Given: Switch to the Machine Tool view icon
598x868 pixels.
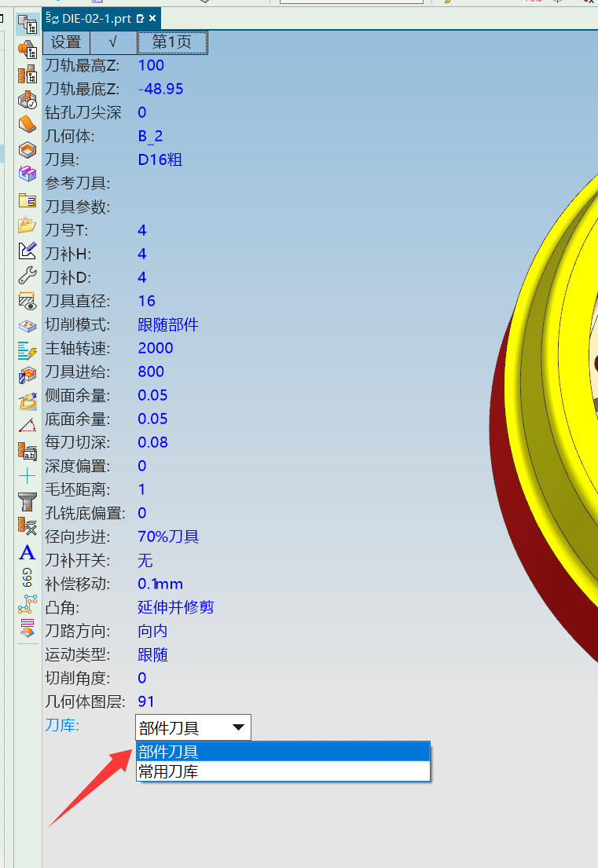Looking at the screenshot, I should pyautogui.click(x=28, y=75).
